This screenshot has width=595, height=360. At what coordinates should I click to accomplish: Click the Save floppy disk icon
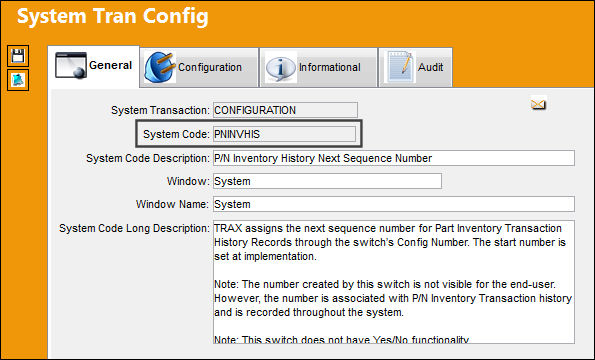[x=18, y=56]
